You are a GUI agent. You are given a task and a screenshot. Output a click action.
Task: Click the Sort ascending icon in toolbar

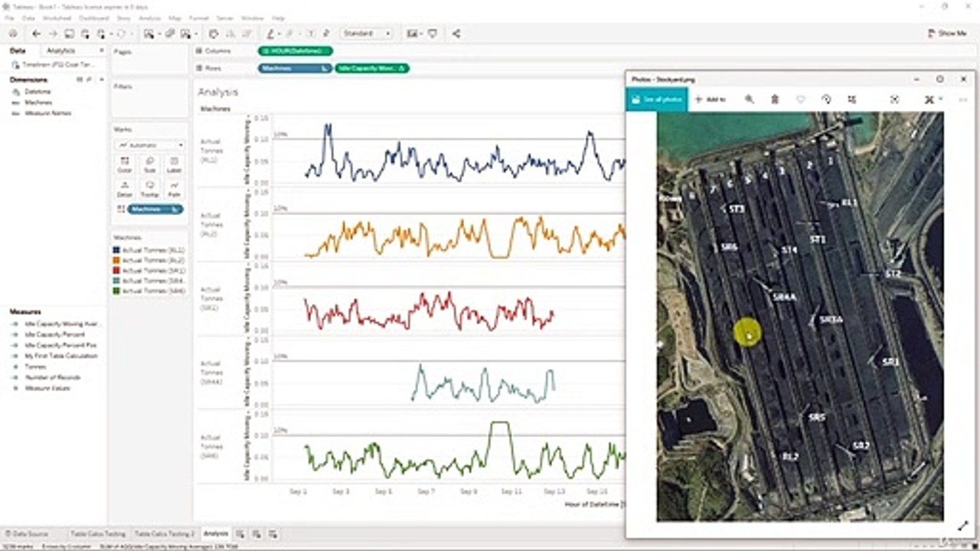[230, 34]
